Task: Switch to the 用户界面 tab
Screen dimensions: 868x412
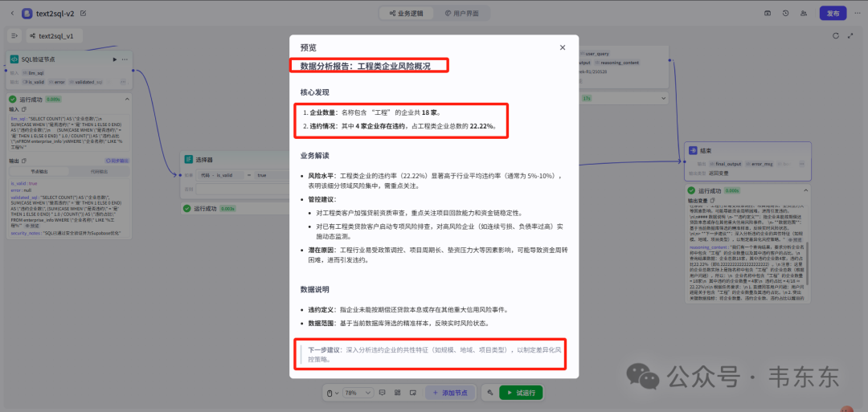Action: (x=461, y=14)
